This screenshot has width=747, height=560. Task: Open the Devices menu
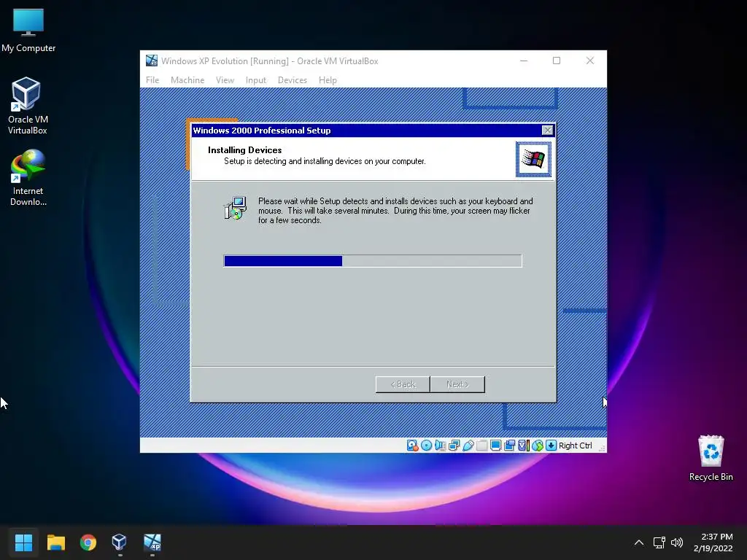coord(292,80)
